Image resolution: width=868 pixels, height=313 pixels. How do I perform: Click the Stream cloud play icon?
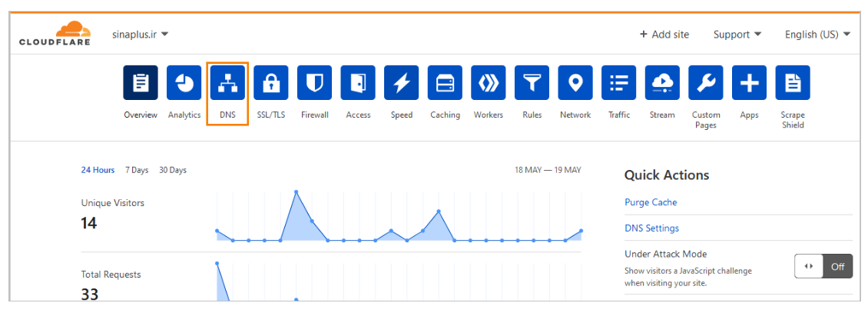[662, 83]
